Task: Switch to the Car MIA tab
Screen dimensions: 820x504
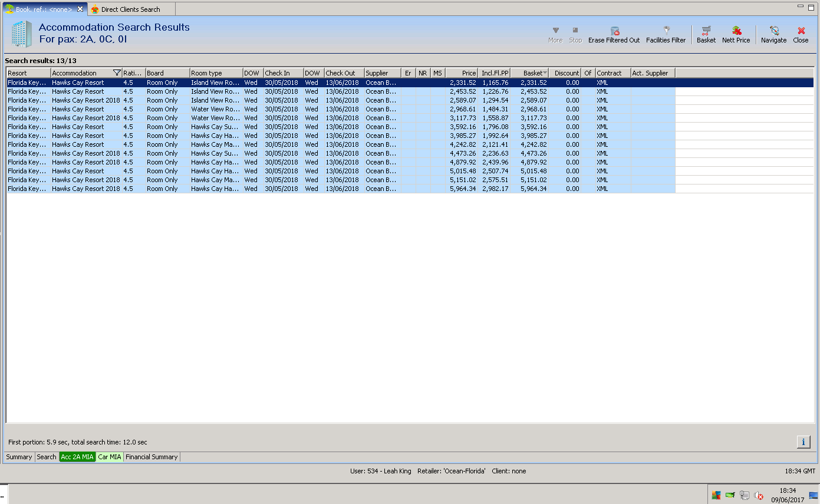Action: pos(110,457)
